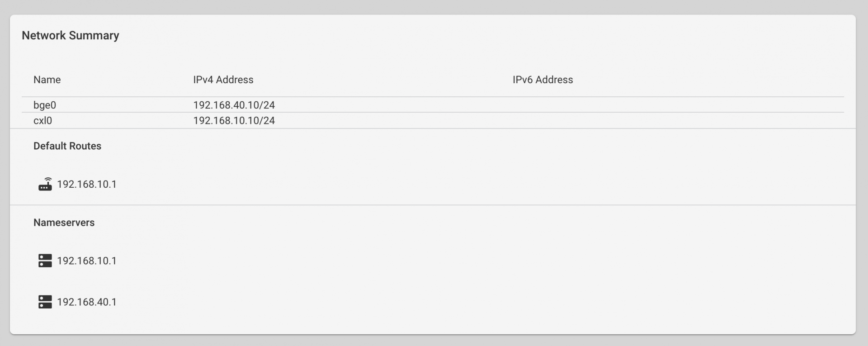Click the empty IPv6 cell for cxl0
This screenshot has width=868, height=346.
[678, 120]
